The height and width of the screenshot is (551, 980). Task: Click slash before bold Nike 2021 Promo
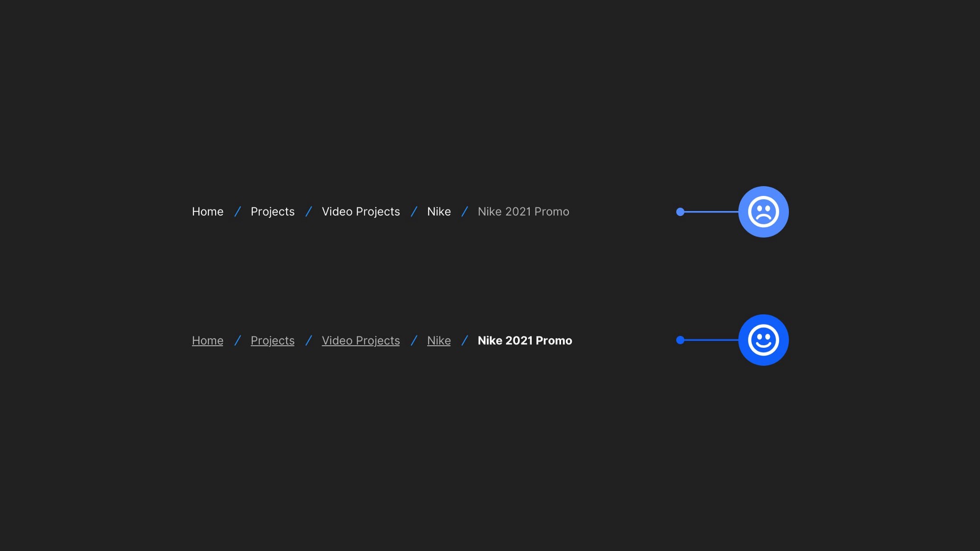click(465, 340)
